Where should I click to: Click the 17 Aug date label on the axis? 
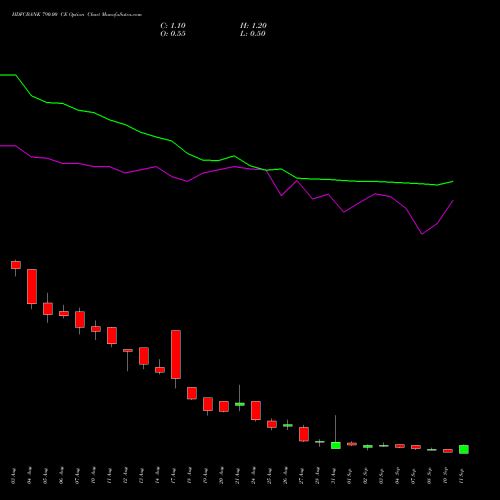[174, 476]
